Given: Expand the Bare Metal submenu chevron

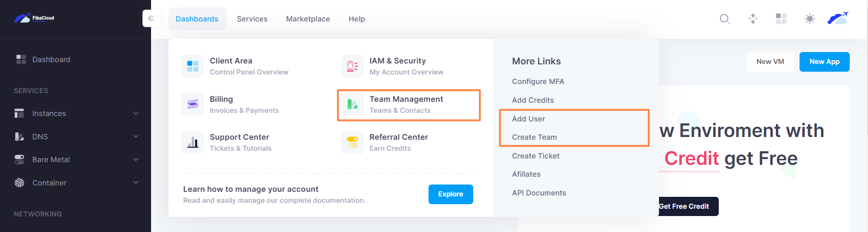Looking at the screenshot, I should point(136,159).
